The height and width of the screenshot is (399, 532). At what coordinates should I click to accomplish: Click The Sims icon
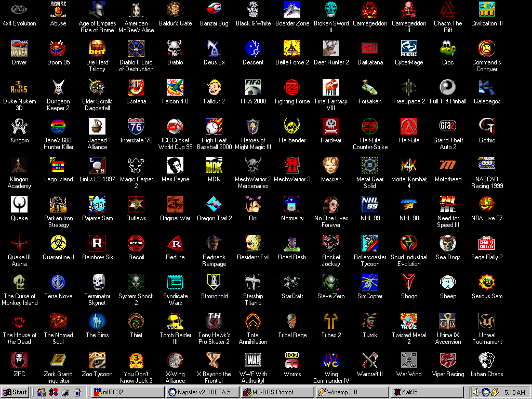97,321
